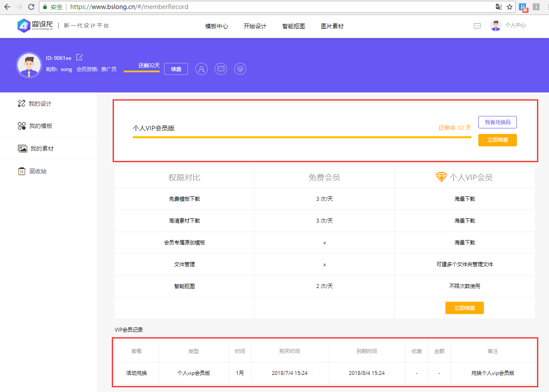Click the translate page icon in address bar

498,7
